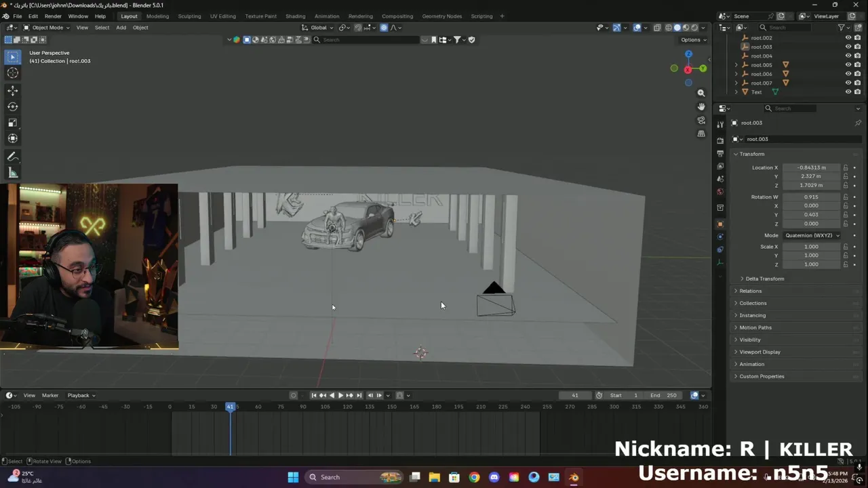Hide root.005 in viewport via eye icon
The image size is (868, 488).
(848, 65)
